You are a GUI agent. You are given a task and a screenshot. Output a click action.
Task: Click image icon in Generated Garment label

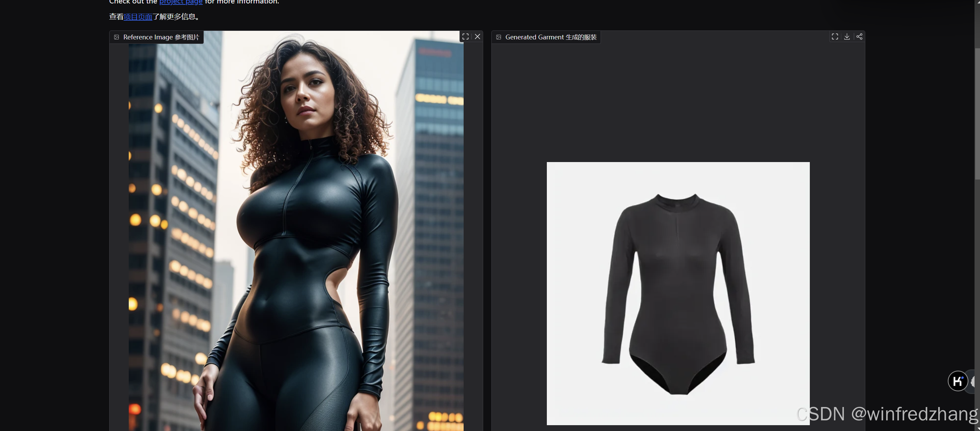499,37
